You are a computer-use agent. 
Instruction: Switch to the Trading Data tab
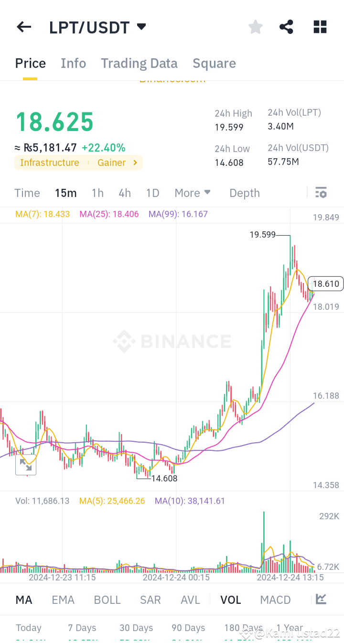point(139,63)
